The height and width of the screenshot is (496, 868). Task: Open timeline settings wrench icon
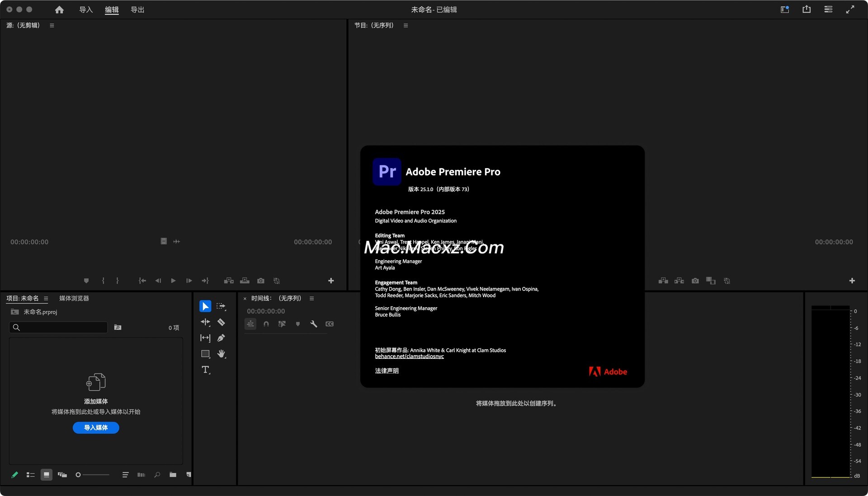coord(314,324)
